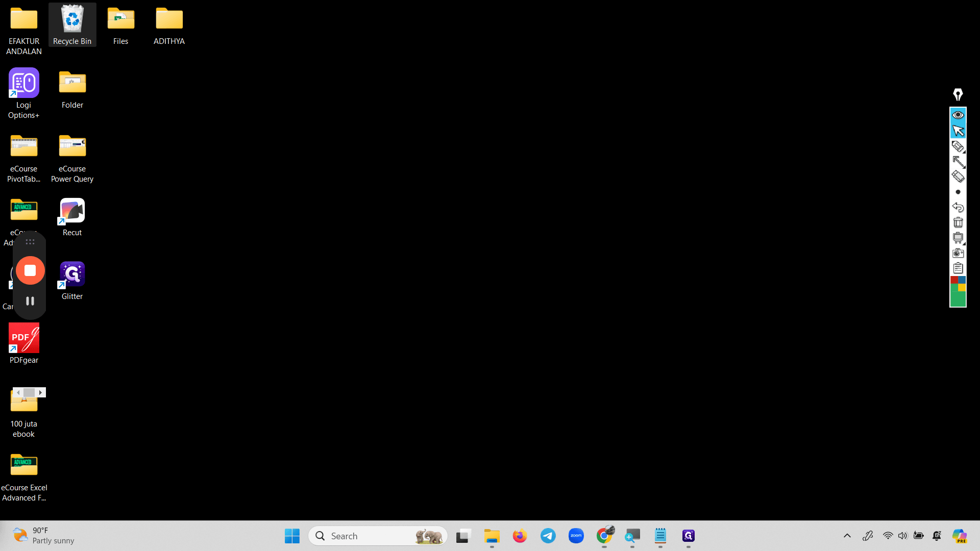Click the battery icon in system tray

pyautogui.click(x=919, y=536)
